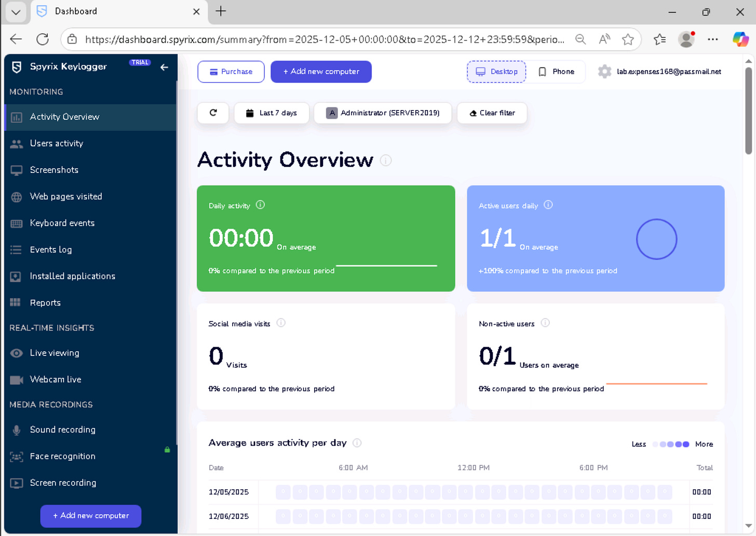Refresh the dashboard data
Screen dimensions: 756x536
(213, 113)
